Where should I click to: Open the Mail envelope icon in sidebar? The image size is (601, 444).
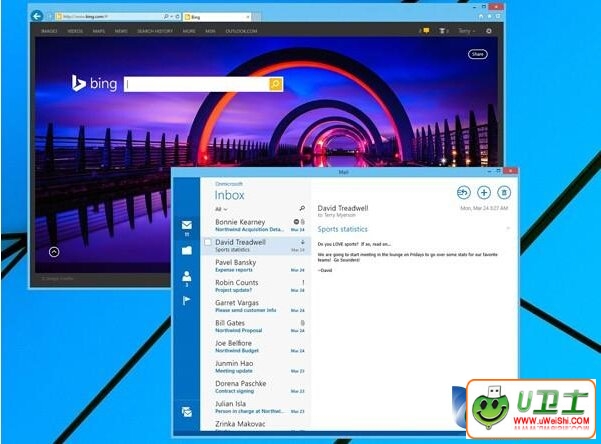187,225
